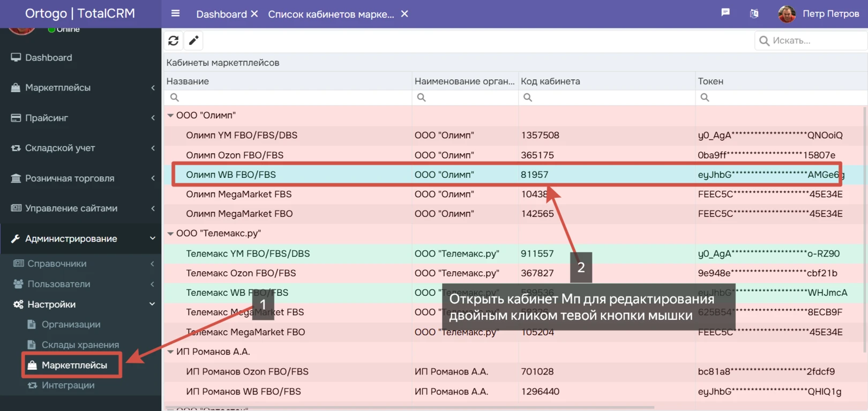The width and height of the screenshot is (868, 411).
Task: Select the row Олимп MegaMarket FBO
Action: [514, 213]
